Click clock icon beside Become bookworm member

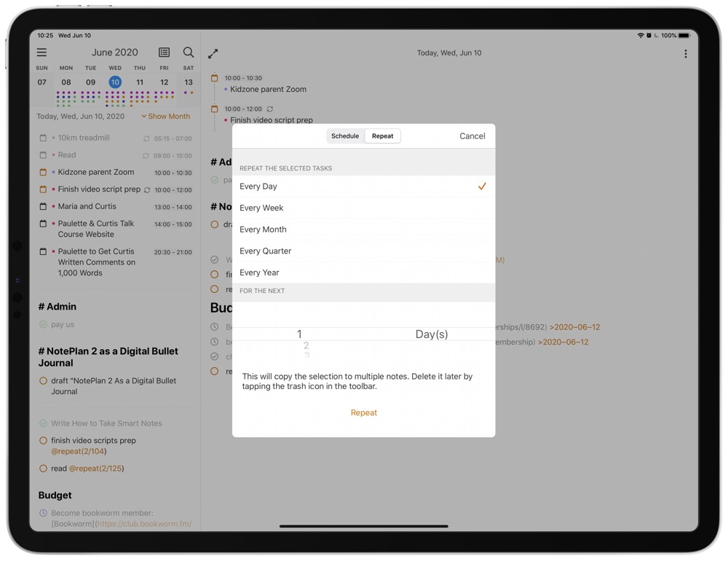point(43,514)
